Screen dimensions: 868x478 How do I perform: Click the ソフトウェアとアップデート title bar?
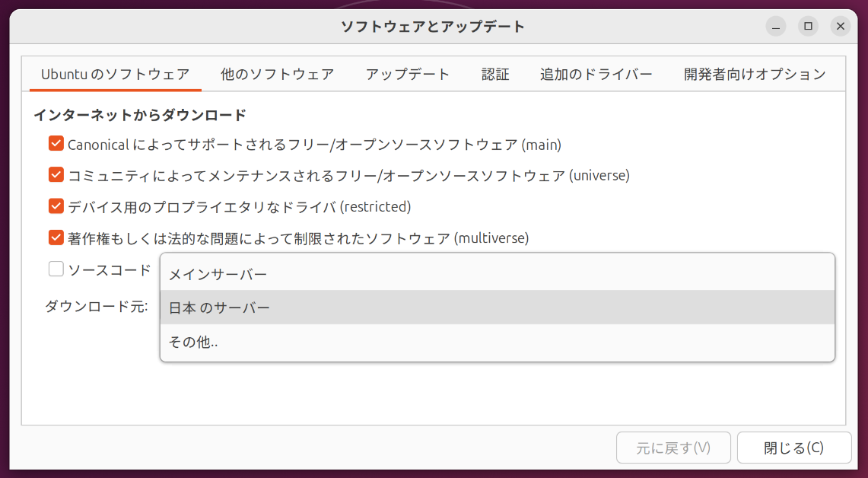pyautogui.click(x=432, y=27)
